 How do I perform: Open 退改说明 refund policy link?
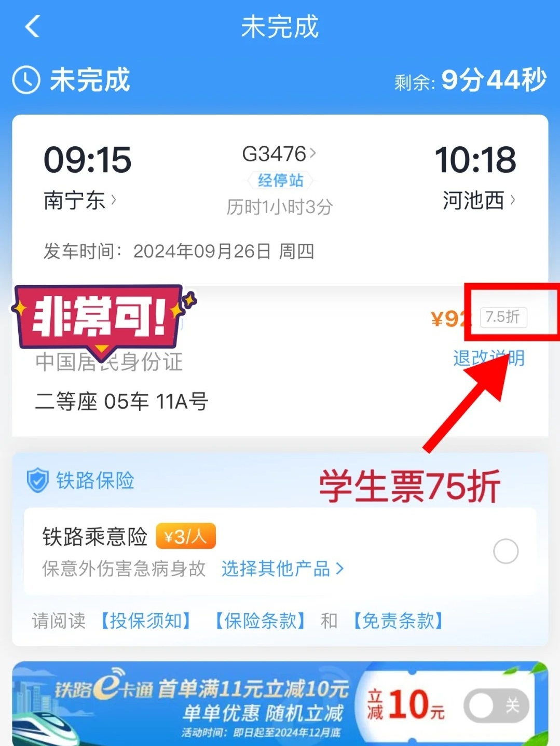tap(488, 358)
